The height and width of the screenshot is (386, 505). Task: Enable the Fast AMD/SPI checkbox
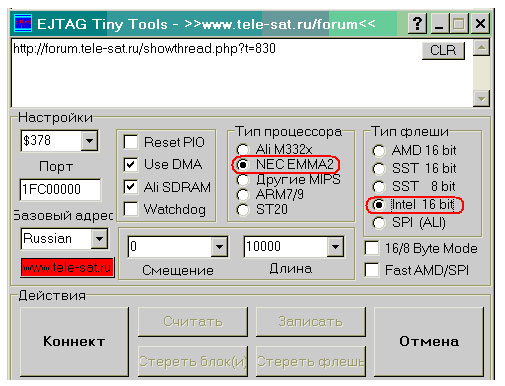(372, 270)
